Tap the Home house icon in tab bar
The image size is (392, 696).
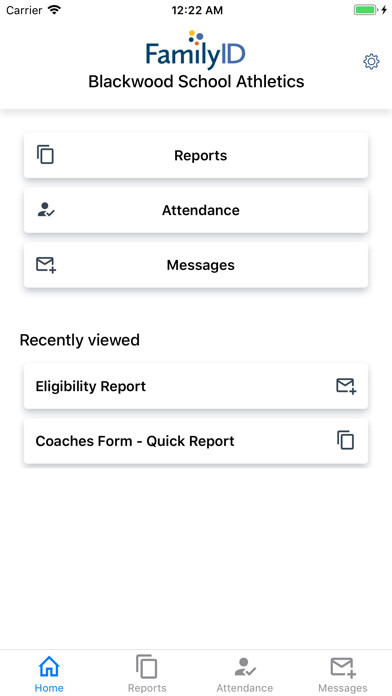[x=49, y=666]
